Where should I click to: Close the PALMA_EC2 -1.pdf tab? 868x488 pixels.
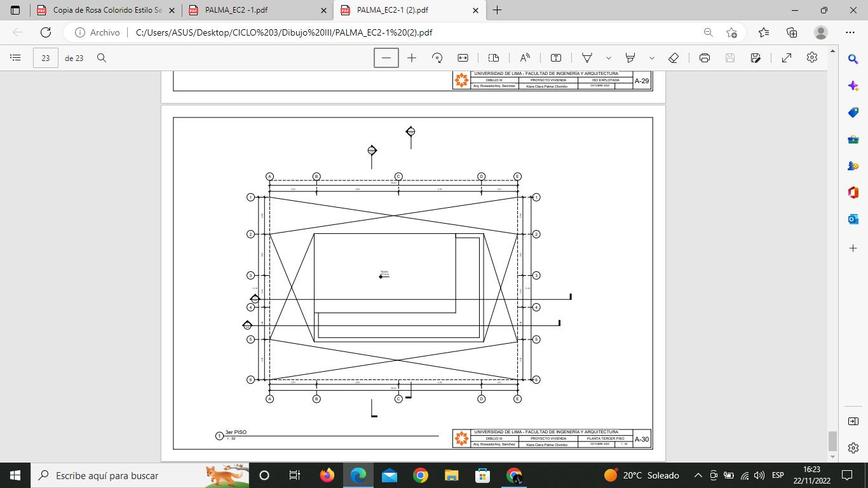[x=323, y=10]
